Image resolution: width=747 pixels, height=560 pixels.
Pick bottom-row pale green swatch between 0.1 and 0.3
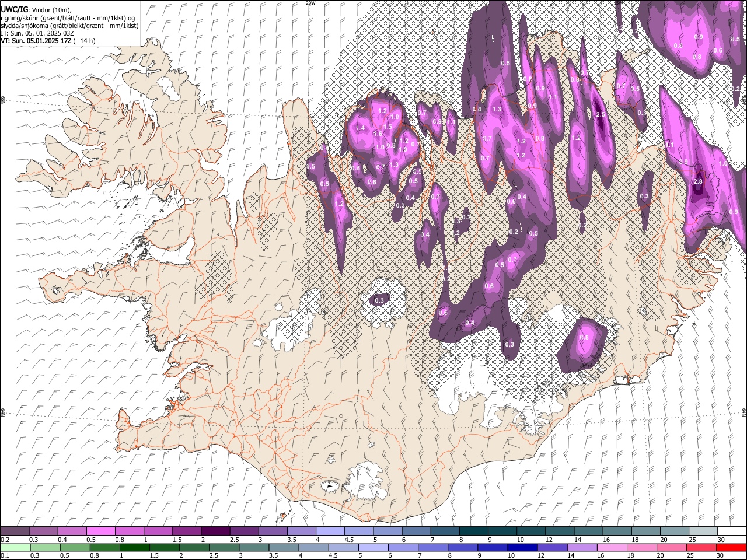click(x=15, y=547)
